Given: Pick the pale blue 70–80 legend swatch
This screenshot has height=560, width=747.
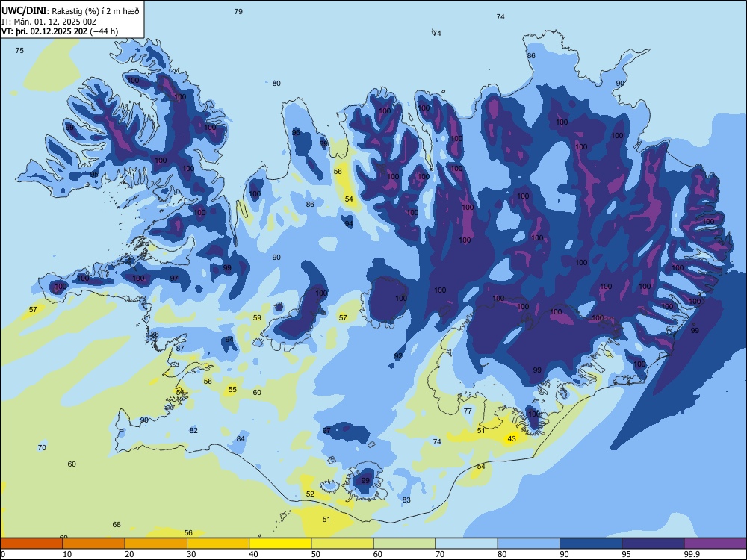Looking at the screenshot, I should 466,544.
